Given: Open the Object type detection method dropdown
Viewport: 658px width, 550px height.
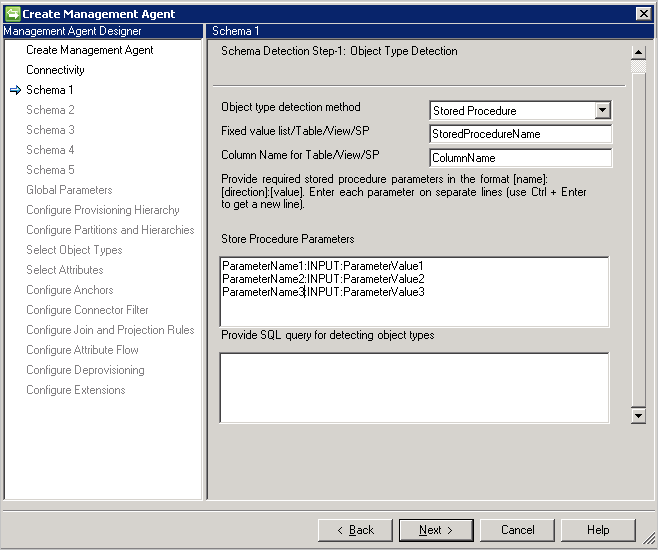Looking at the screenshot, I should click(x=602, y=110).
